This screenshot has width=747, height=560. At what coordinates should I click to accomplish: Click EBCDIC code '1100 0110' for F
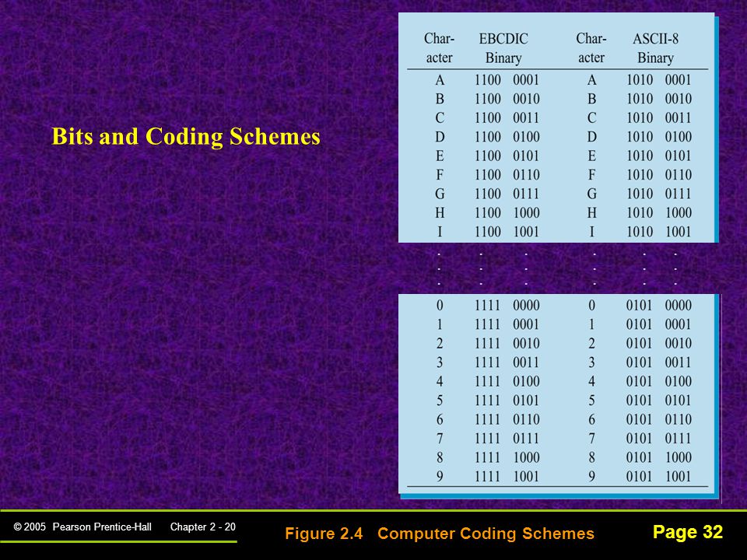507,175
